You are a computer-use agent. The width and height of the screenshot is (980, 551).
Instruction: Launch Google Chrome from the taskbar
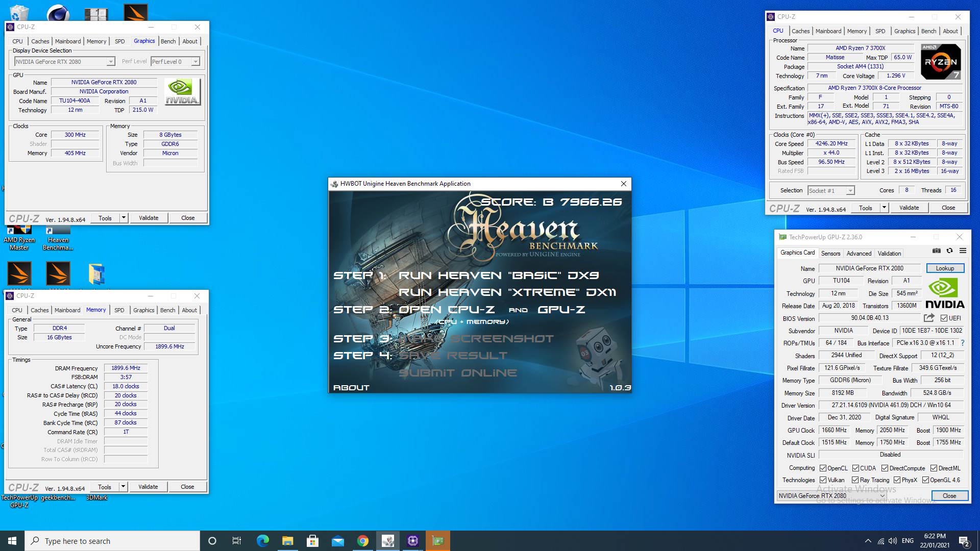click(363, 541)
